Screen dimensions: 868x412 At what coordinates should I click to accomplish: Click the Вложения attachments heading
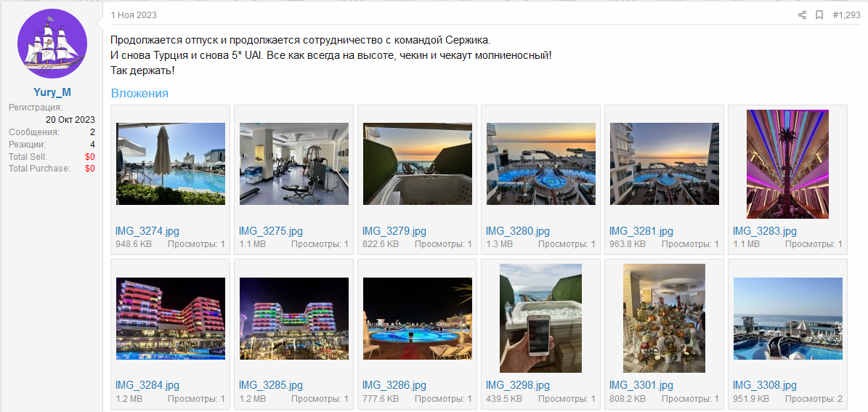point(139,93)
